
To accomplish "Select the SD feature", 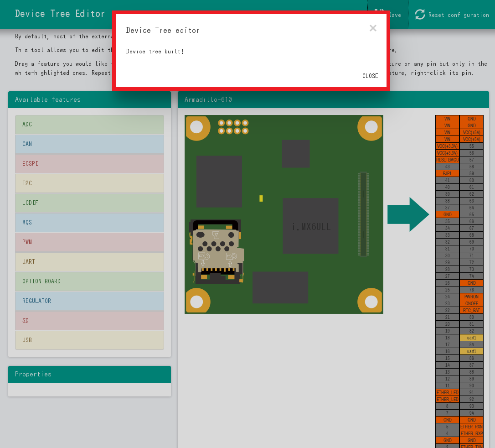I will [x=89, y=320].
